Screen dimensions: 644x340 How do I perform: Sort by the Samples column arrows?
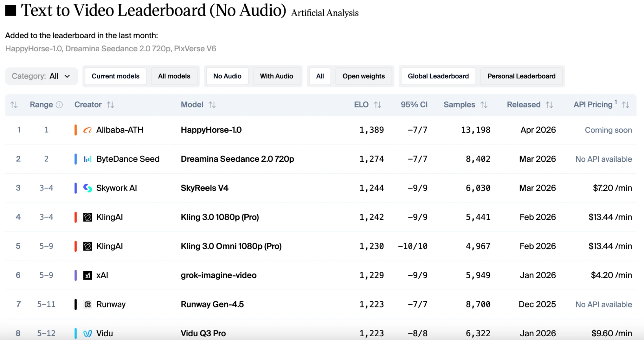click(484, 105)
